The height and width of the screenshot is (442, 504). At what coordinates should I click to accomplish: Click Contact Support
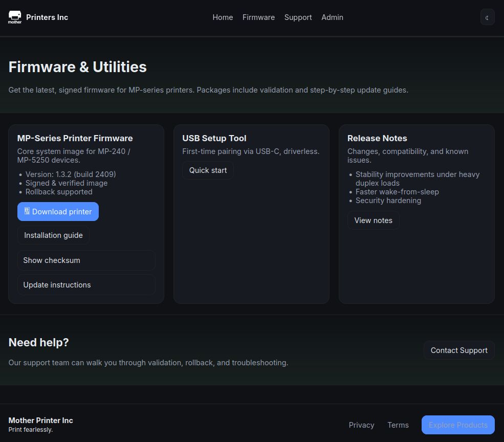coord(458,350)
